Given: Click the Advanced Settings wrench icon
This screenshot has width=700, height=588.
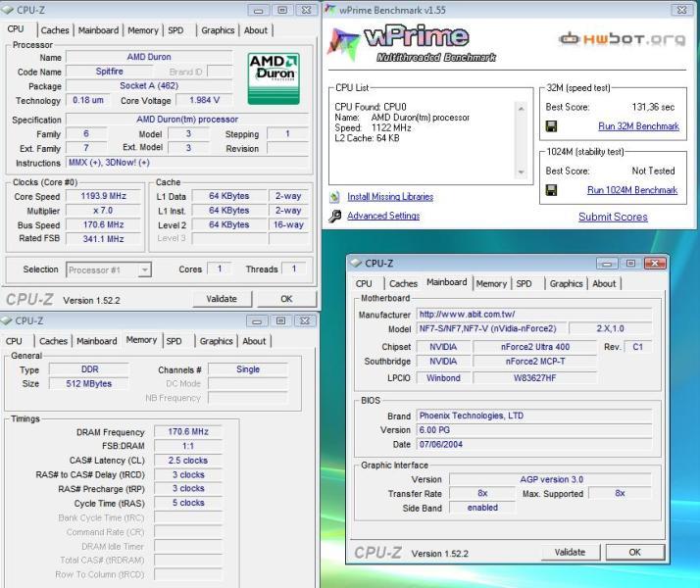Looking at the screenshot, I should point(334,217).
